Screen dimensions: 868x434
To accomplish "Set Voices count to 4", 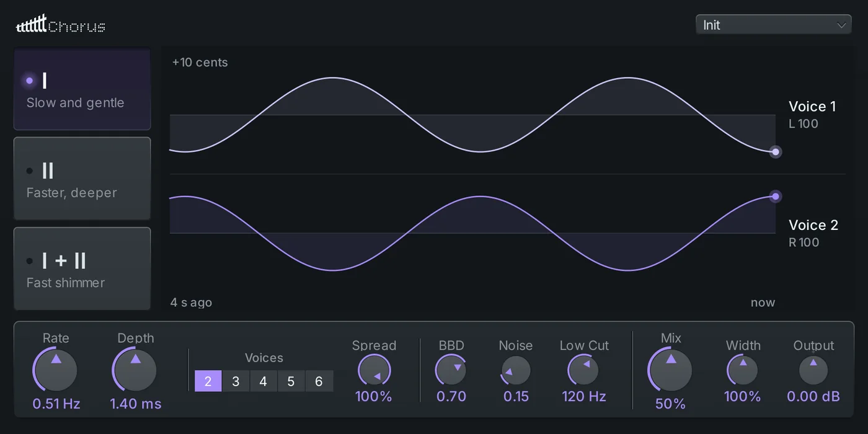I will 263,381.
